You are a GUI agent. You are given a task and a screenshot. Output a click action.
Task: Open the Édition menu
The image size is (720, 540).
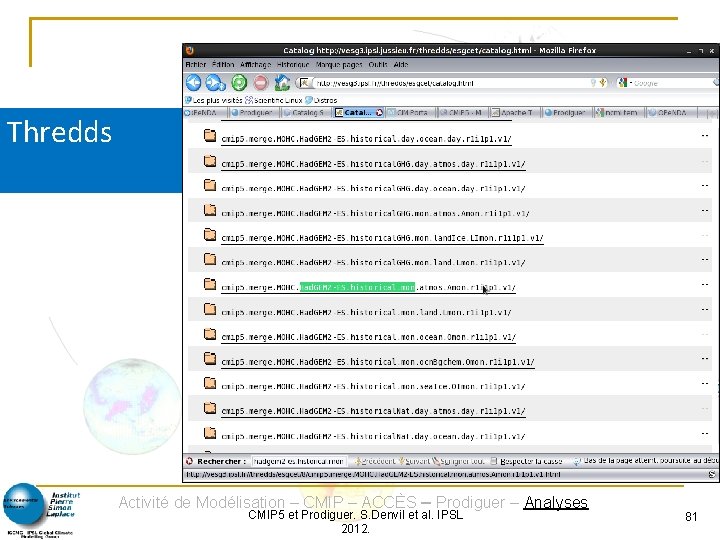[223, 65]
